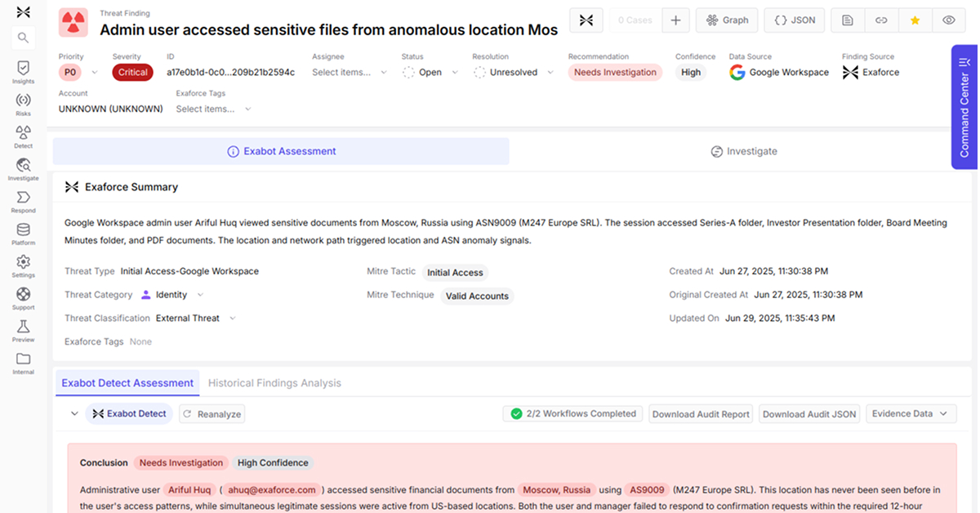This screenshot has height=513, width=980.
Task: Click the AS9009 ASN chip
Action: coord(648,490)
